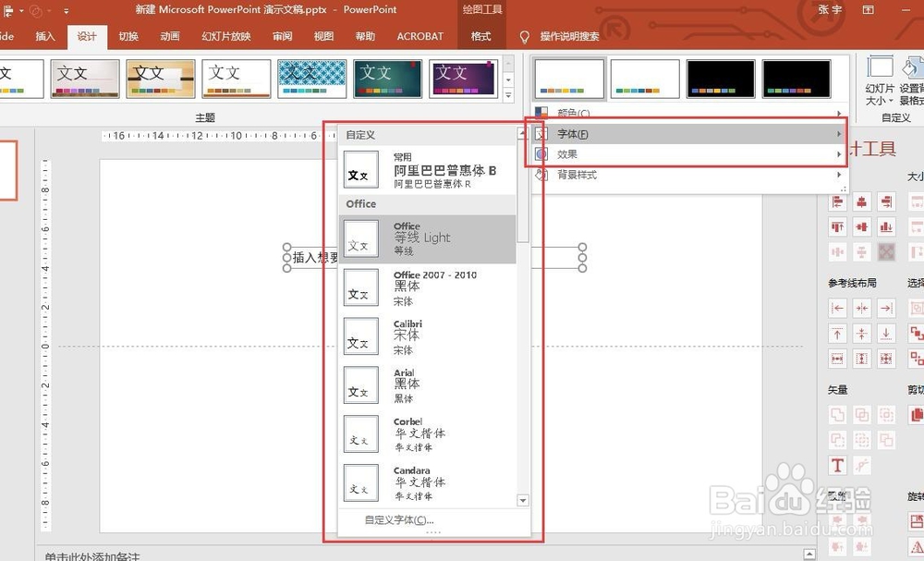Select Candara 华文楷体 font set
The width and height of the screenshot is (924, 561).
(428, 483)
